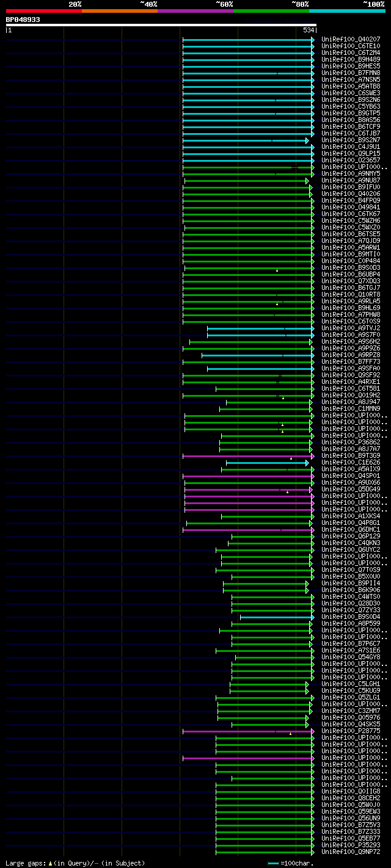
Task: Click the purple alignment bar for UniRef100_P28775
Action: [248, 731]
